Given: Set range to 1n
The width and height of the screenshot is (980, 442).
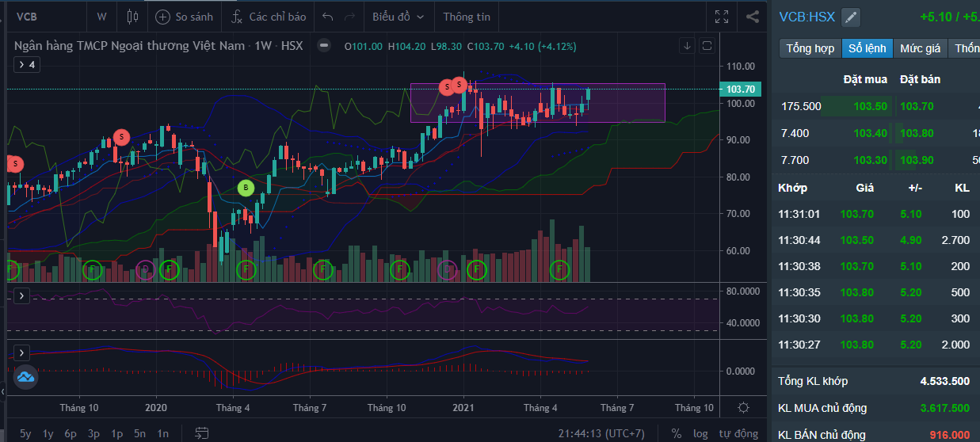Looking at the screenshot, I should coord(162,433).
